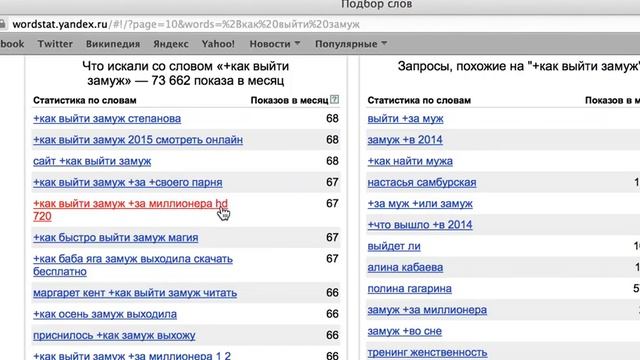Open the Википедия bookmark
The width and height of the screenshot is (640, 360).
click(x=113, y=44)
